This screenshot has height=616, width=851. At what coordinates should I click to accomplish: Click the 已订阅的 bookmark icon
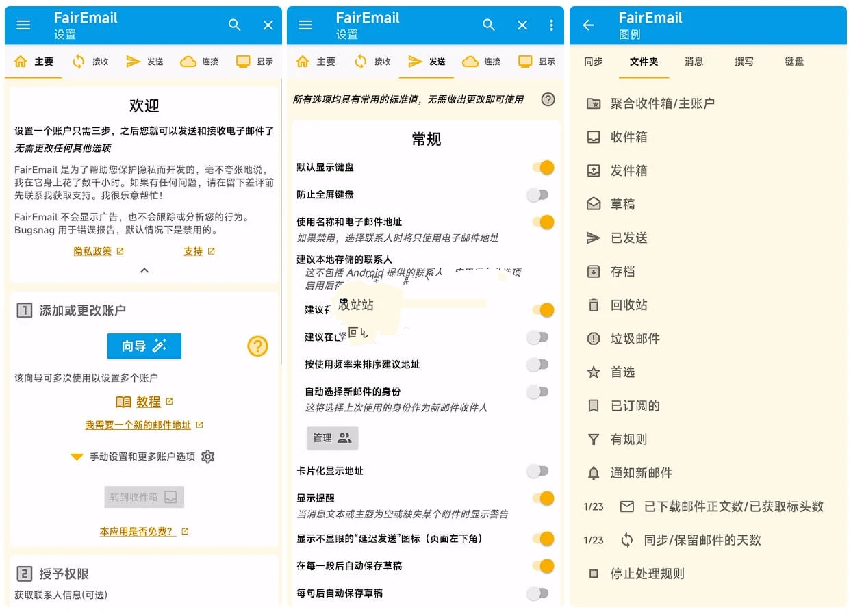pos(594,406)
